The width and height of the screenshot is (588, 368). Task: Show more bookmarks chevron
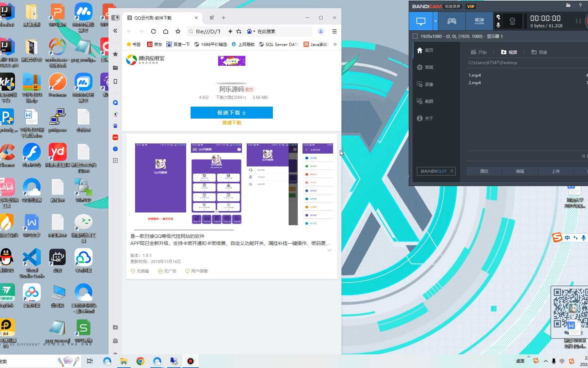(335, 44)
